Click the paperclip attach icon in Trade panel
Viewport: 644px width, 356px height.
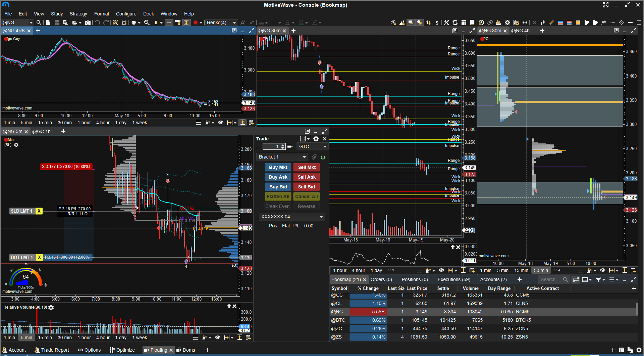pyautogui.click(x=314, y=157)
